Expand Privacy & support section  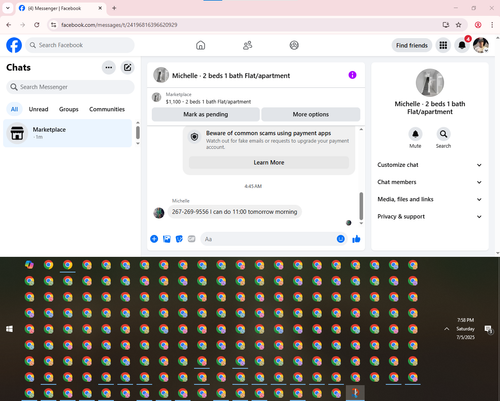pyautogui.click(x=430, y=217)
